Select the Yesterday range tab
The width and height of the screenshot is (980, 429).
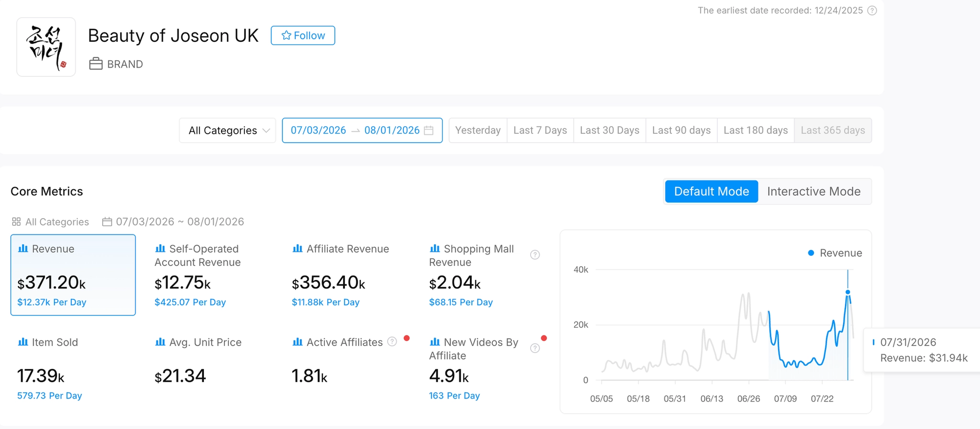pos(478,130)
